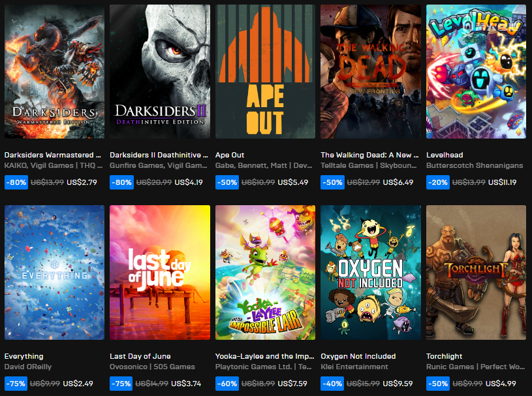Click the US$7.59 sale price
532x396 pixels.
(292, 384)
